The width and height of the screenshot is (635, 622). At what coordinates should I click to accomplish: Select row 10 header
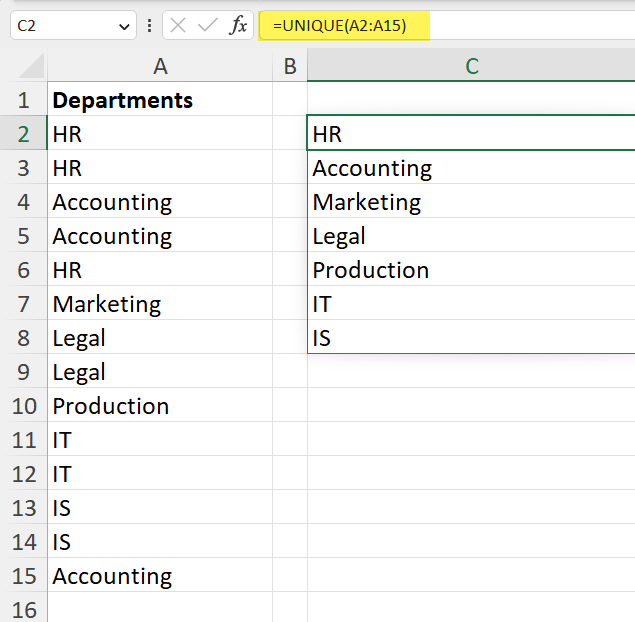coord(23,406)
